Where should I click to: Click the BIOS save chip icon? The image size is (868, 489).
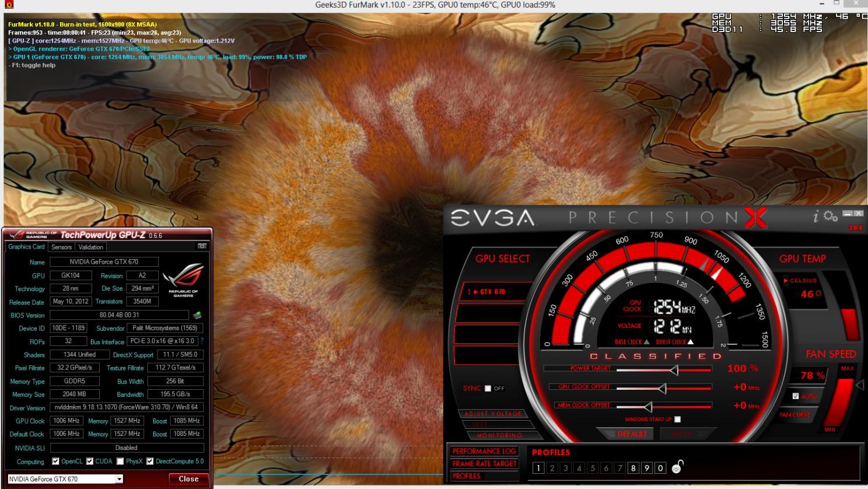(197, 315)
